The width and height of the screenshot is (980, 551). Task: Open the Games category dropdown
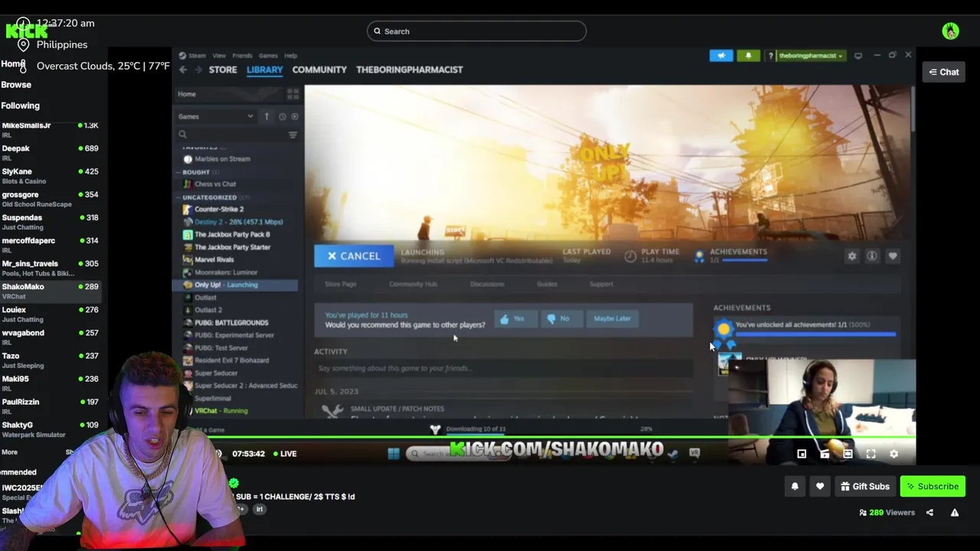tap(215, 116)
